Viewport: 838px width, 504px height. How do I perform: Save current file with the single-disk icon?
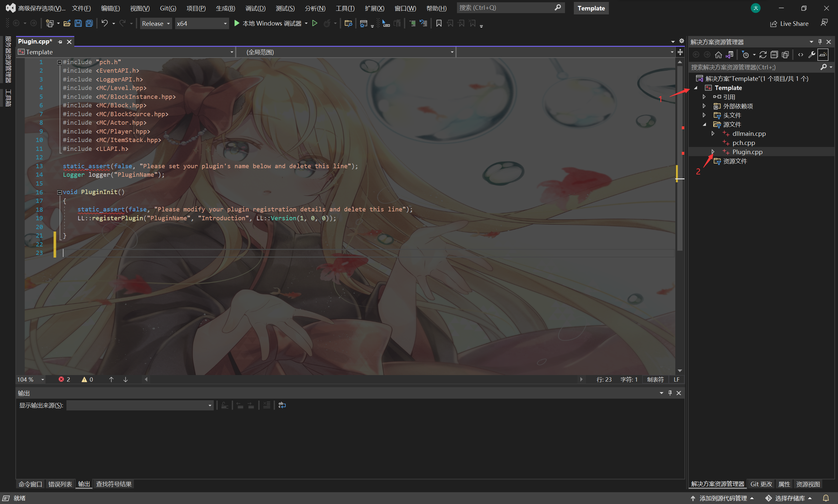(x=78, y=24)
